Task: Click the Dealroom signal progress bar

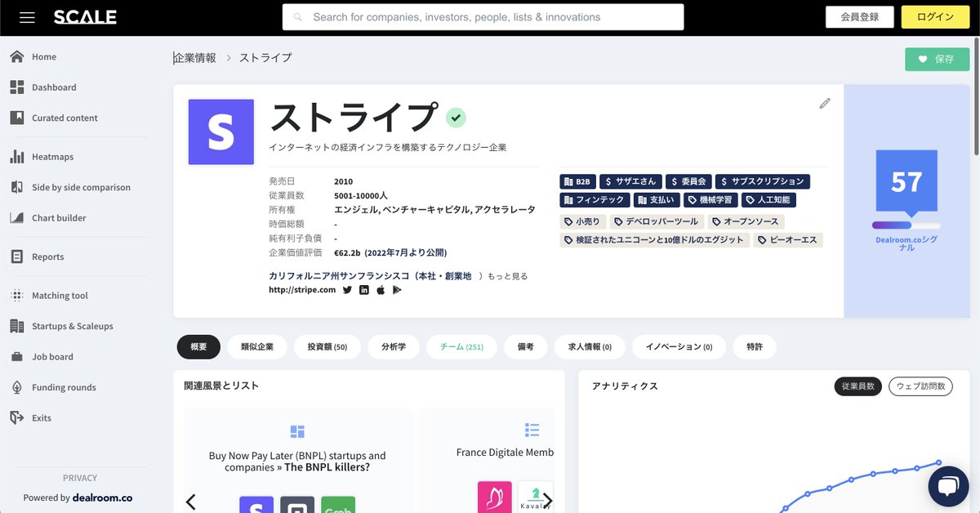Action: click(906, 225)
